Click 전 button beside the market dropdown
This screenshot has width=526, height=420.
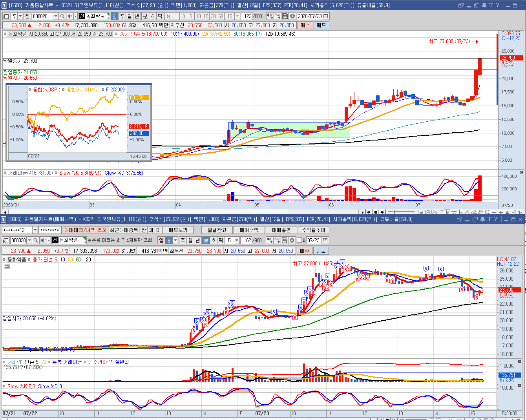tap(27, 16)
